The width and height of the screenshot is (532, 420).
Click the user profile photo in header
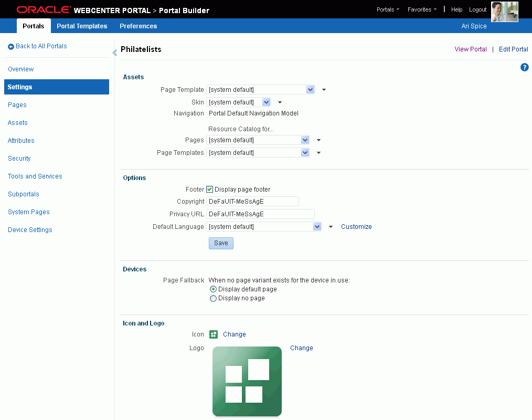pyautogui.click(x=505, y=12)
